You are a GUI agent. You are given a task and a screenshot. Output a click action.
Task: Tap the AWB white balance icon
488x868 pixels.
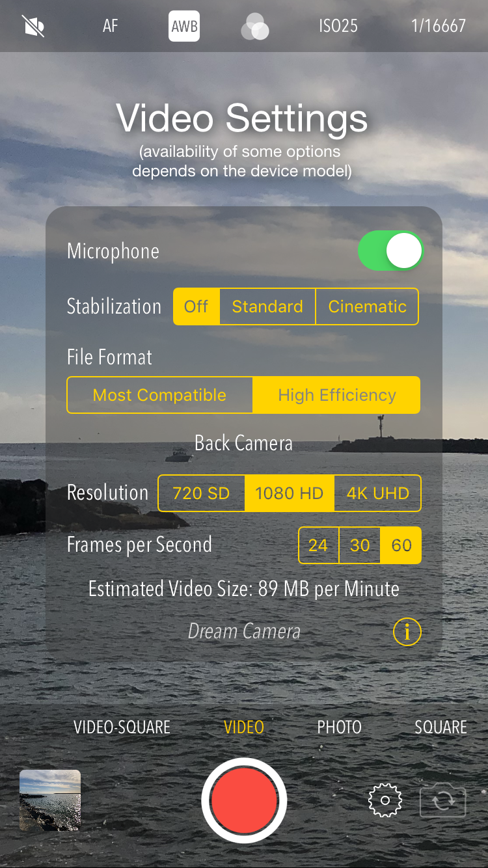tap(184, 27)
